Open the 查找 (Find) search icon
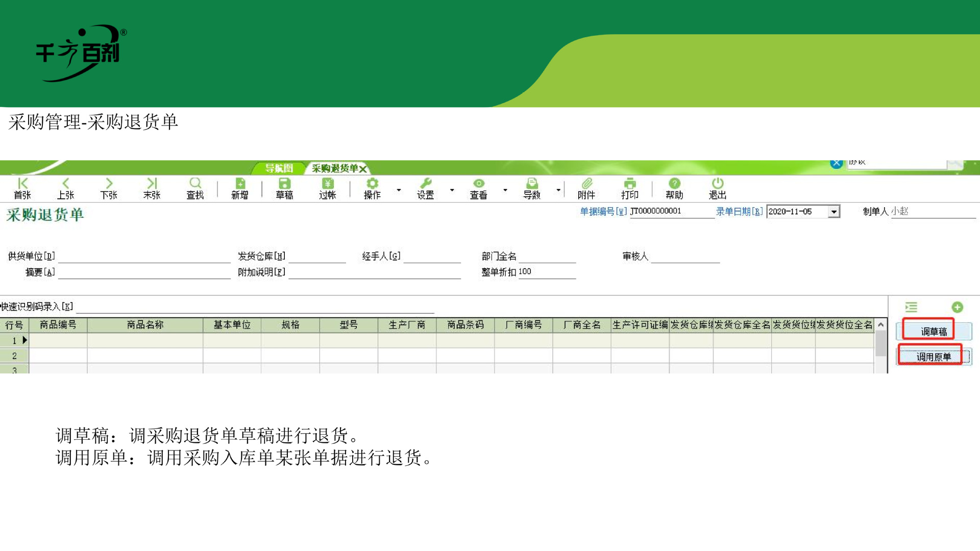The image size is (980, 551). point(195,188)
